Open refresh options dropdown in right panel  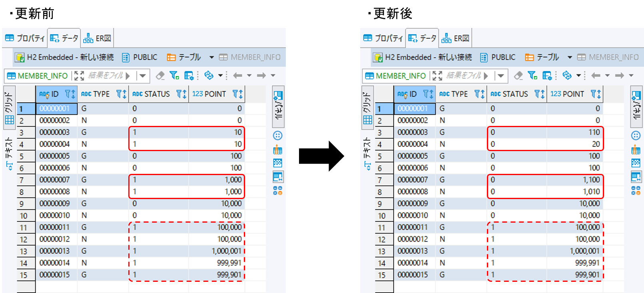[x=578, y=75]
